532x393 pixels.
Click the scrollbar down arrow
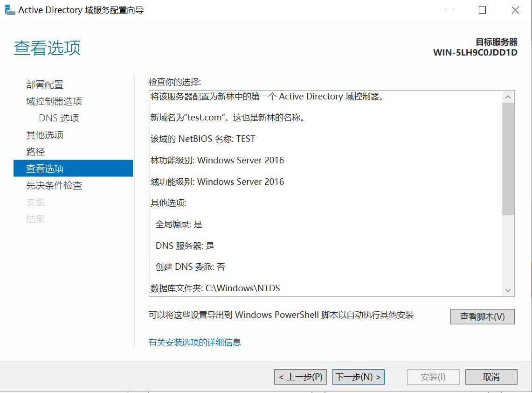coord(508,290)
